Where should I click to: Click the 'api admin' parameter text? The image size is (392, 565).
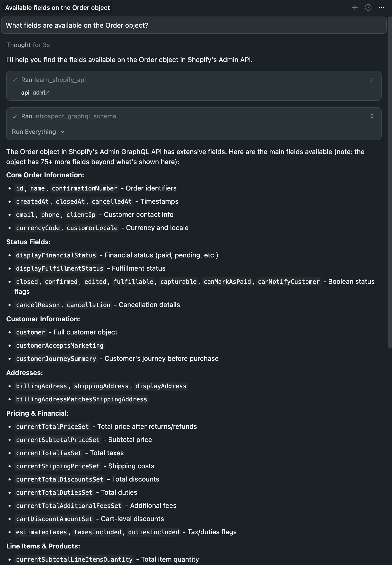tap(35, 93)
